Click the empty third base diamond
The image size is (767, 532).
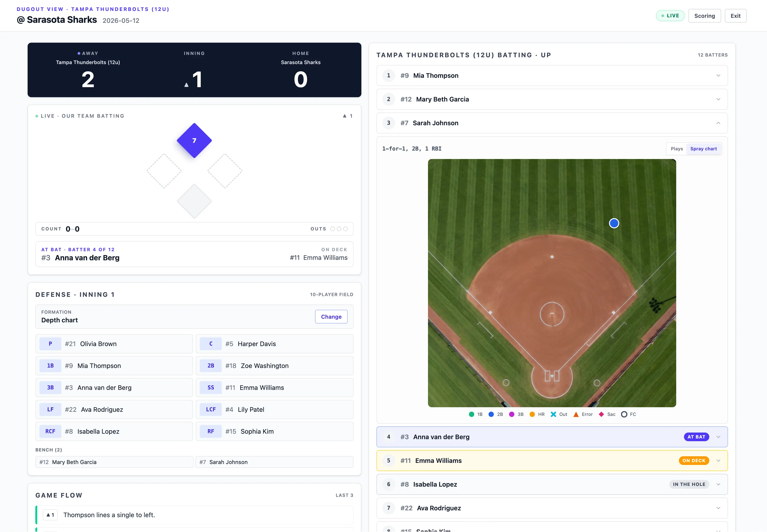pyautogui.click(x=164, y=171)
